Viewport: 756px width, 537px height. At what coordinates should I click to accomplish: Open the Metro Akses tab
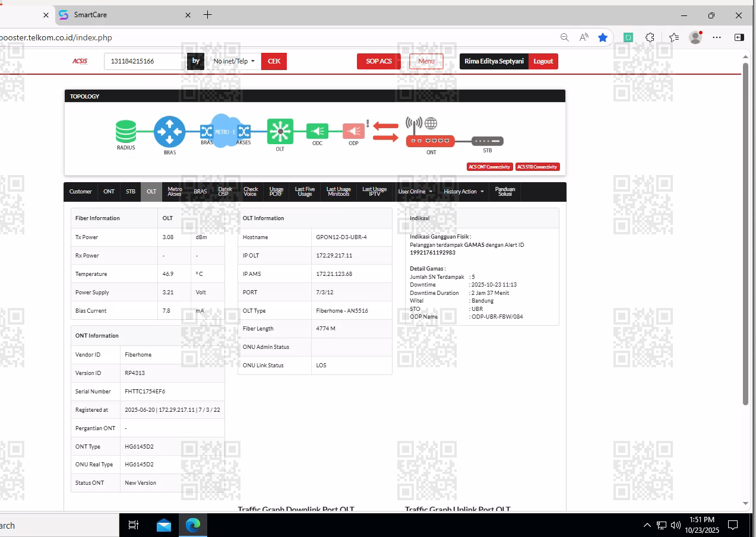pos(175,192)
